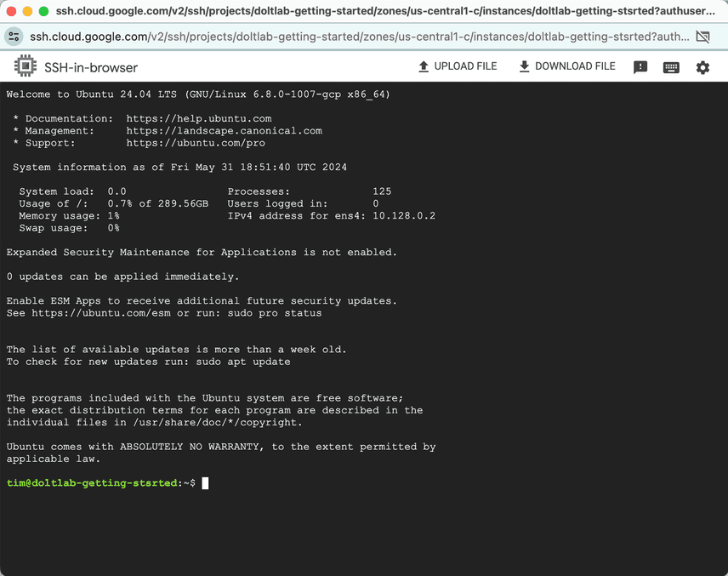Click the 'sudo pro status' text
This screenshot has width=728, height=576.
[275, 313]
